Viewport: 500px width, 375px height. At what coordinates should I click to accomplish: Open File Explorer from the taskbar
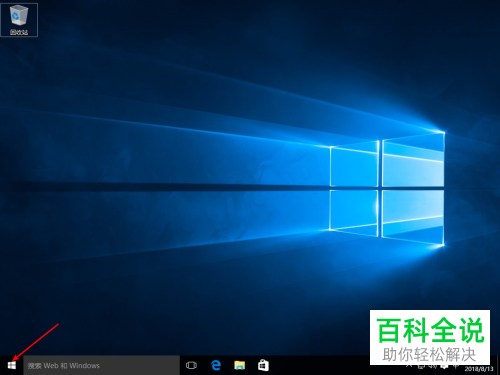click(x=239, y=365)
